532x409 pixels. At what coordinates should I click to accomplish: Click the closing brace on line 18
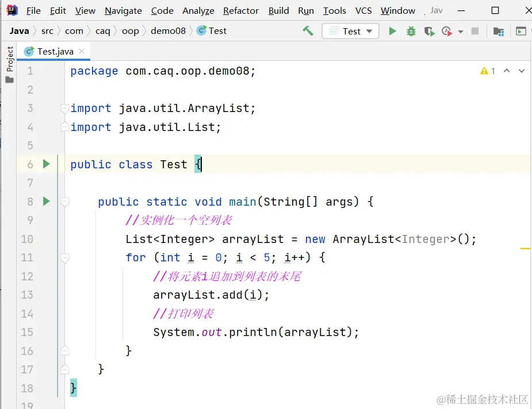pos(73,388)
